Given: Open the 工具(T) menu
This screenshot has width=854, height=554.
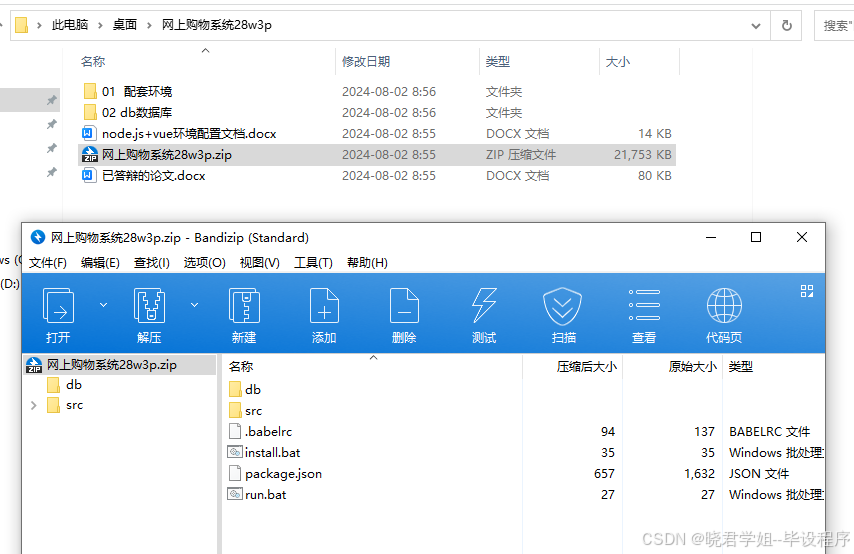Looking at the screenshot, I should [313, 263].
